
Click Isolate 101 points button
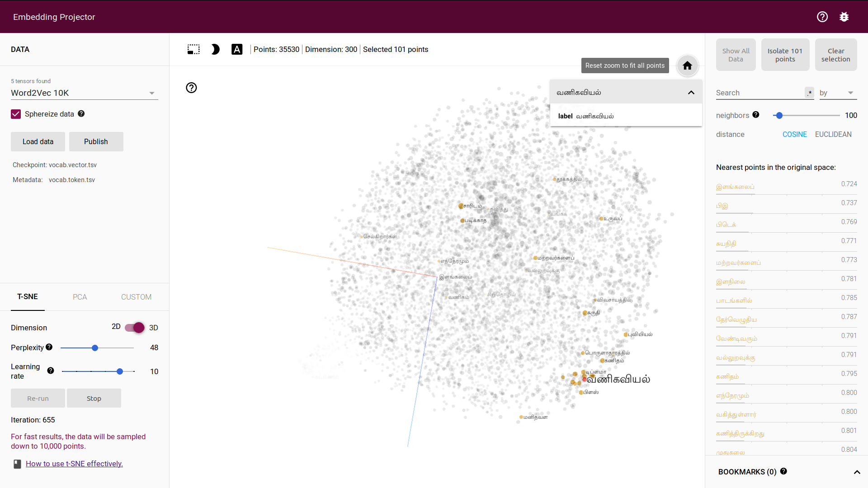[785, 55]
